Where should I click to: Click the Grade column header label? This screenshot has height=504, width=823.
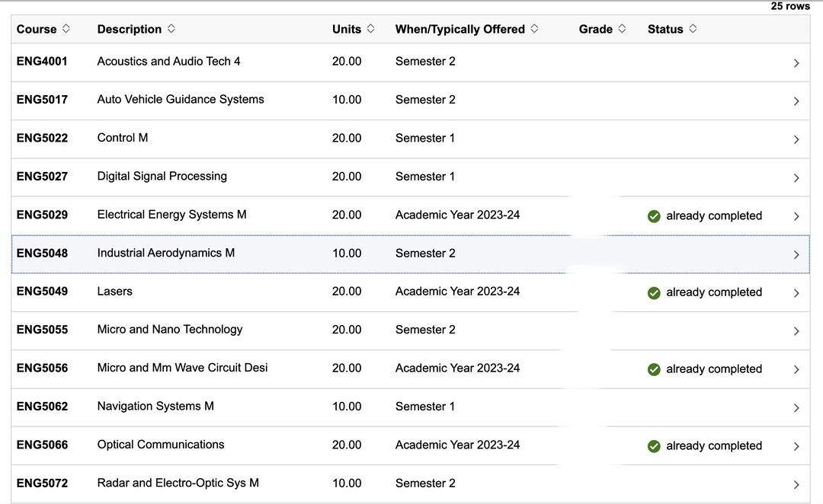click(x=596, y=30)
